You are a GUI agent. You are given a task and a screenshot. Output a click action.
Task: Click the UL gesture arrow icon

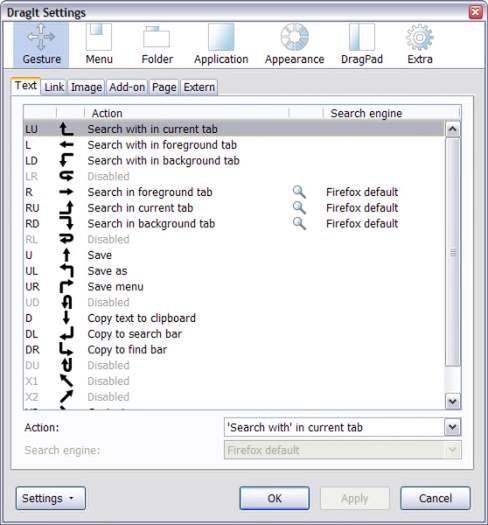(66, 271)
